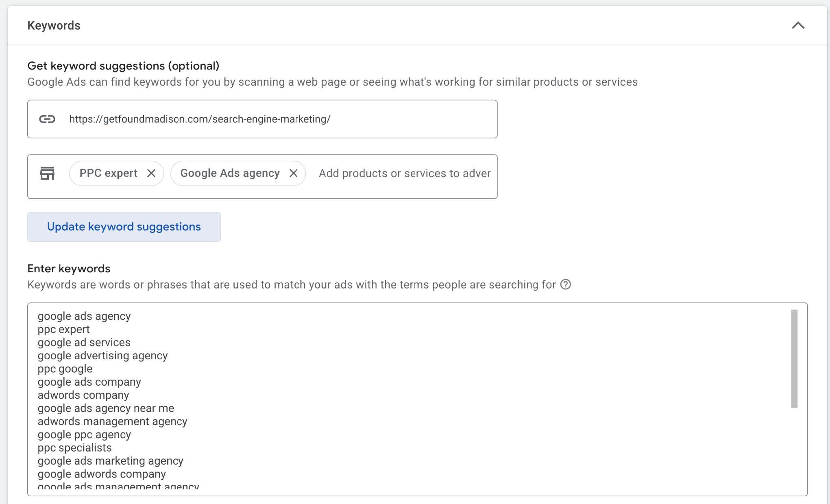Screen dimensions: 830x504
Task: Click Update keyword suggestions button
Action: [124, 227]
